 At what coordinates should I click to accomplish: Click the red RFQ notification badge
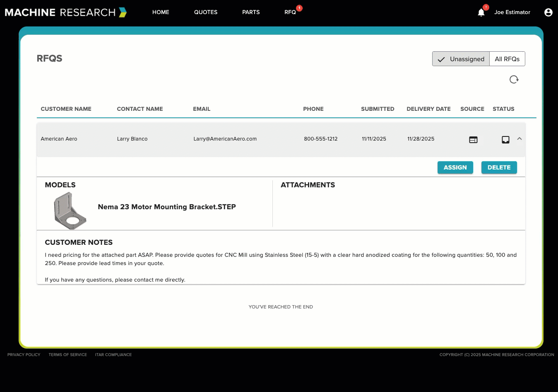(x=299, y=8)
